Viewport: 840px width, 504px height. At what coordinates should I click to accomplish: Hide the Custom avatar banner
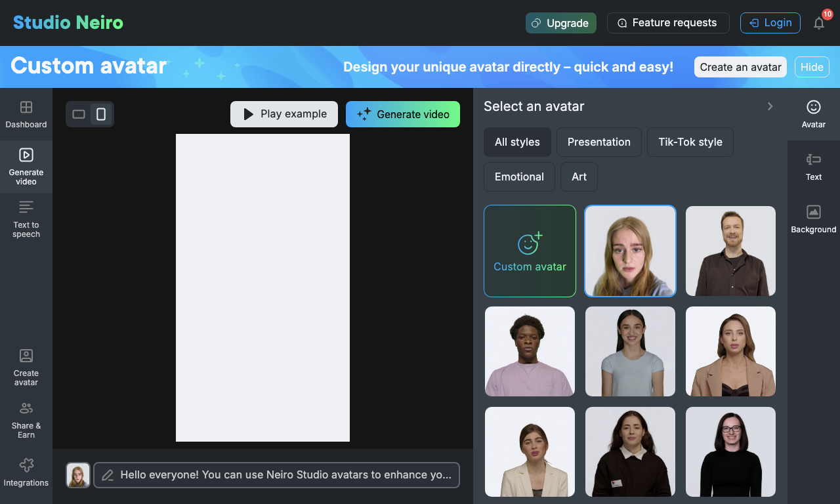click(812, 67)
